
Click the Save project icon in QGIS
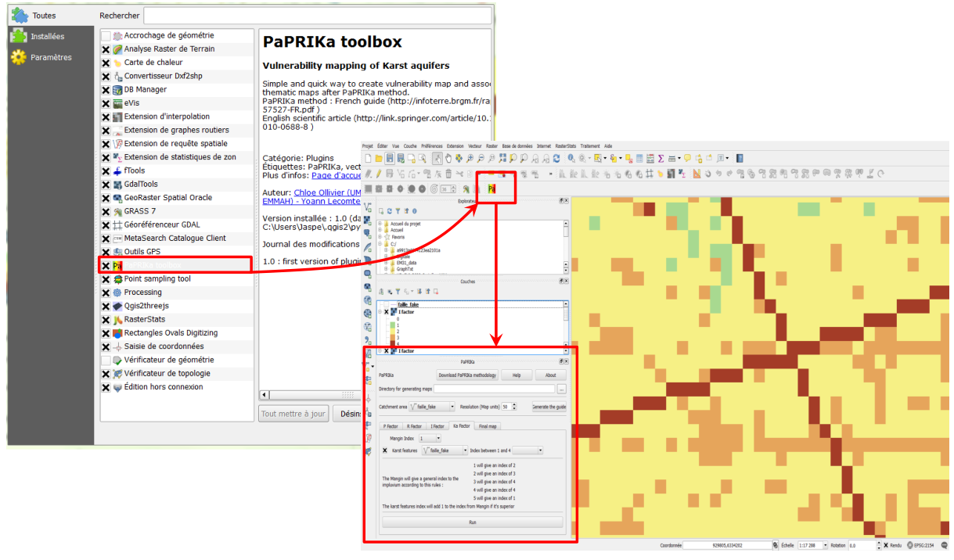[390, 158]
